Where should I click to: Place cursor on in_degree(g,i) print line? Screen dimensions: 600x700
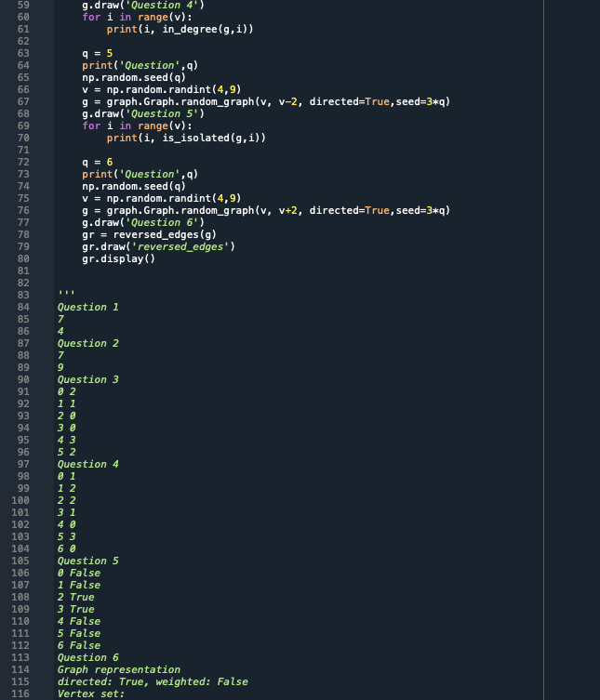(180, 30)
